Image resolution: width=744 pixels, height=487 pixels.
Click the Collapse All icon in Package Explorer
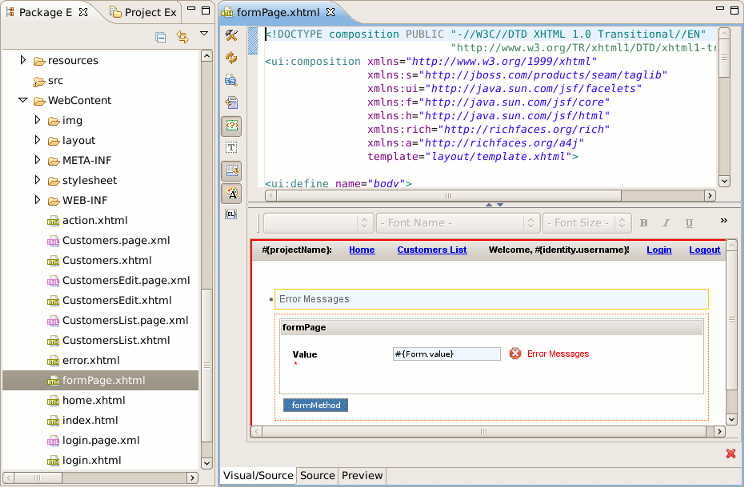point(161,37)
